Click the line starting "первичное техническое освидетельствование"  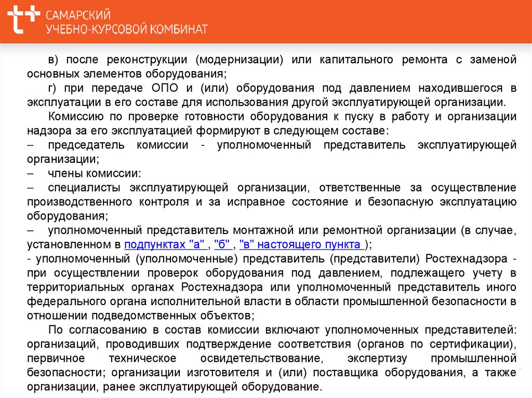(272, 359)
